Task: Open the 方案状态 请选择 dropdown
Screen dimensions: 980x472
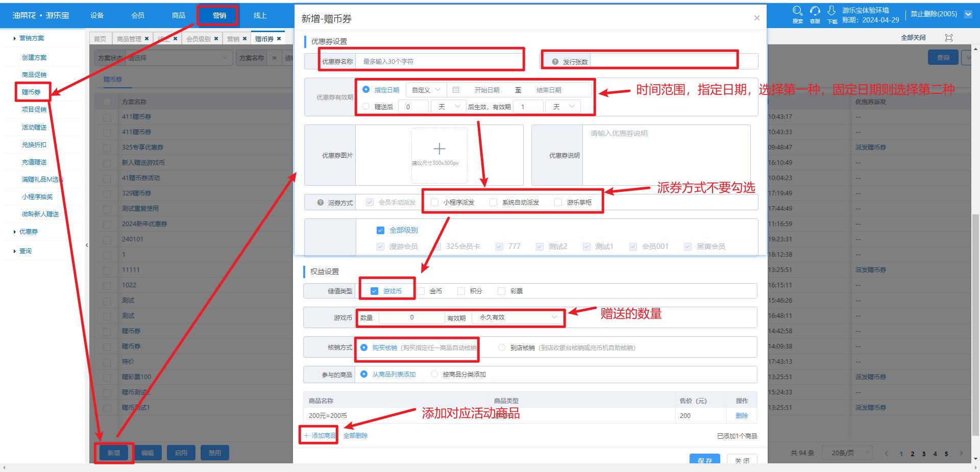Action: pos(178,58)
